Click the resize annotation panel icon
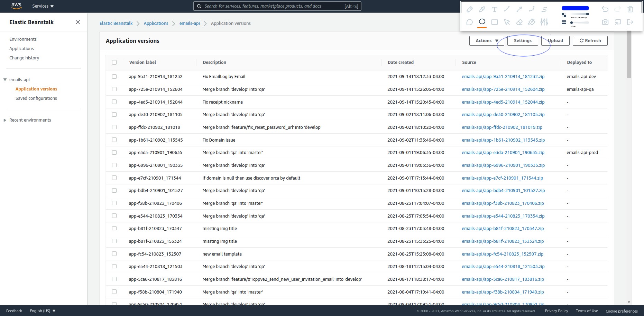The width and height of the screenshot is (644, 316). click(618, 22)
